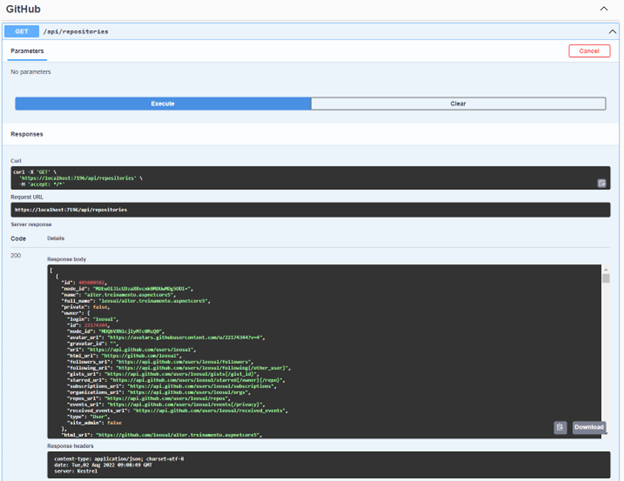624x481 pixels.
Task: Click the "full_name" line in response body
Action: pos(135,301)
